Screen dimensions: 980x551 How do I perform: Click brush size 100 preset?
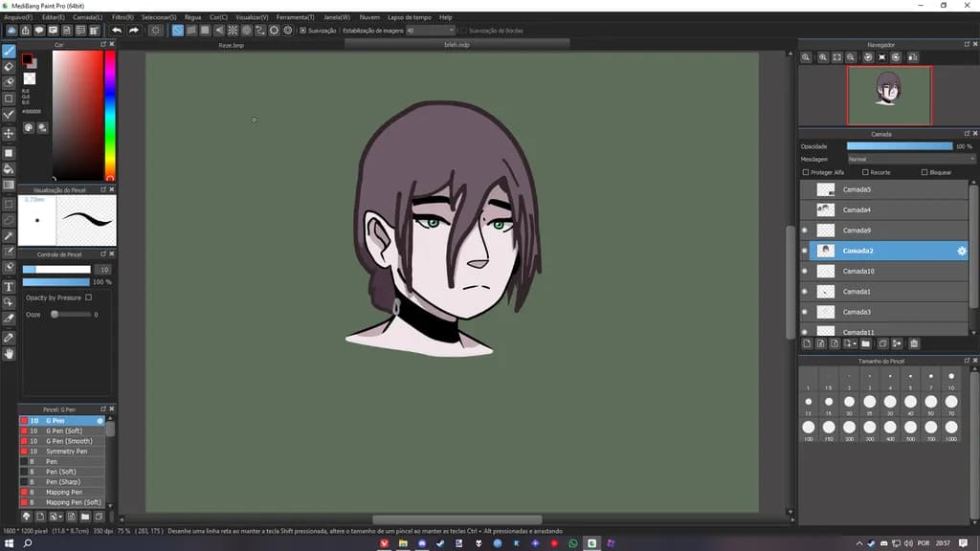[x=808, y=428]
